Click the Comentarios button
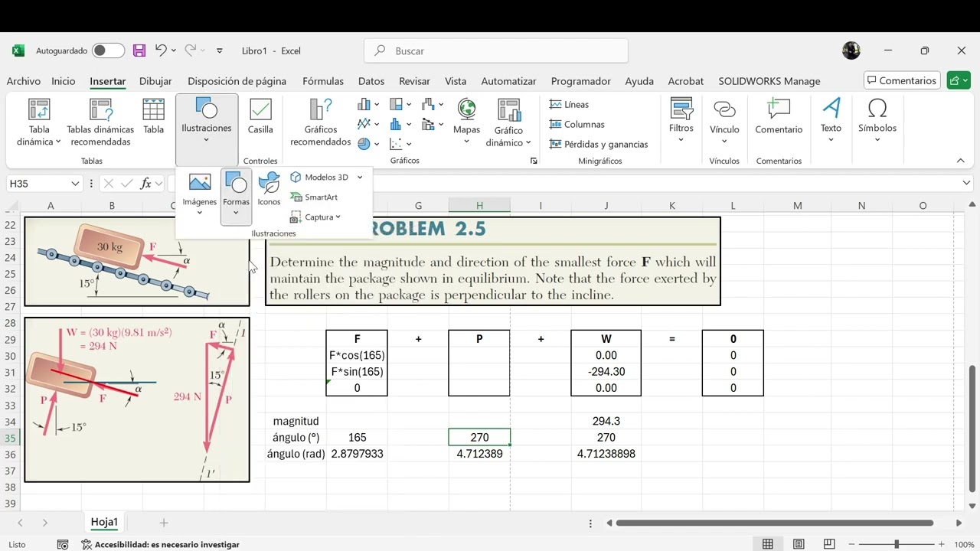Viewport: 980px width, 551px height. [x=902, y=80]
